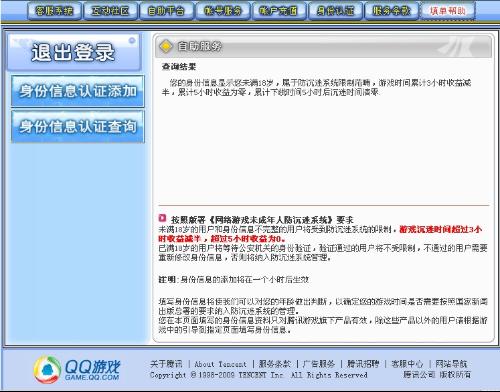The height and width of the screenshot is (392, 500).
Task: Click the Copyright 1998-2009 TENCENT text
Action: point(259,375)
